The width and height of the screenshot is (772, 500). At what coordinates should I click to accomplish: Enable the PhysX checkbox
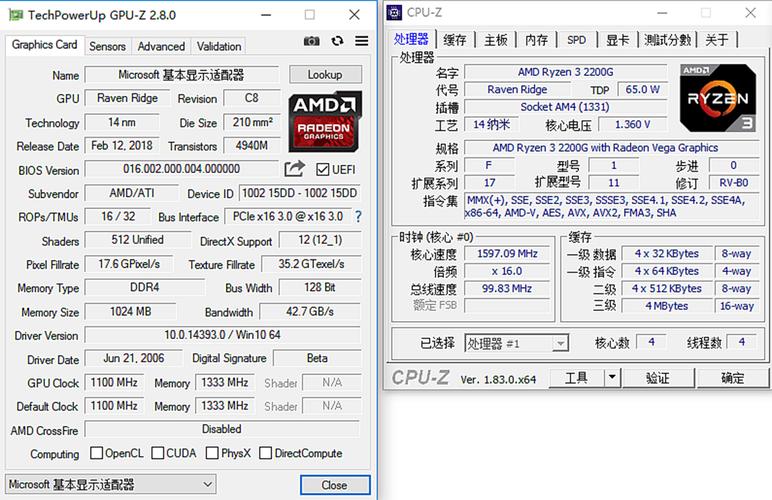point(212,453)
